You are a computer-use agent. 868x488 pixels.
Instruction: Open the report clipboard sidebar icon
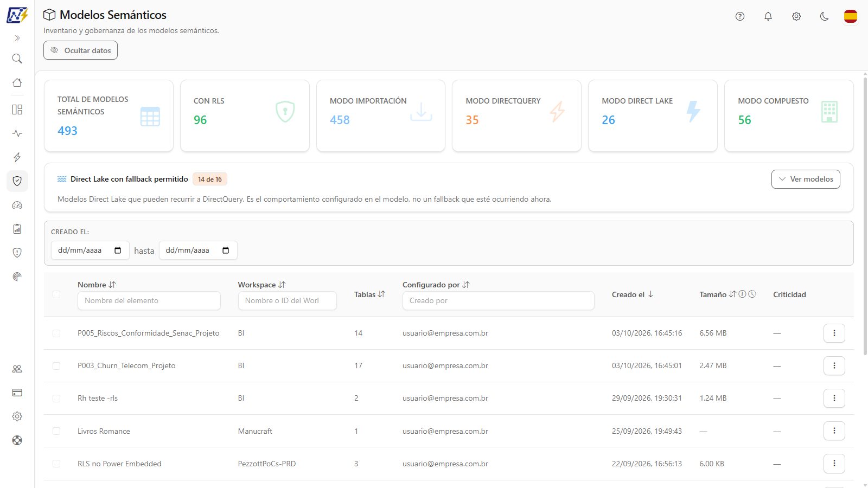pos(17,229)
